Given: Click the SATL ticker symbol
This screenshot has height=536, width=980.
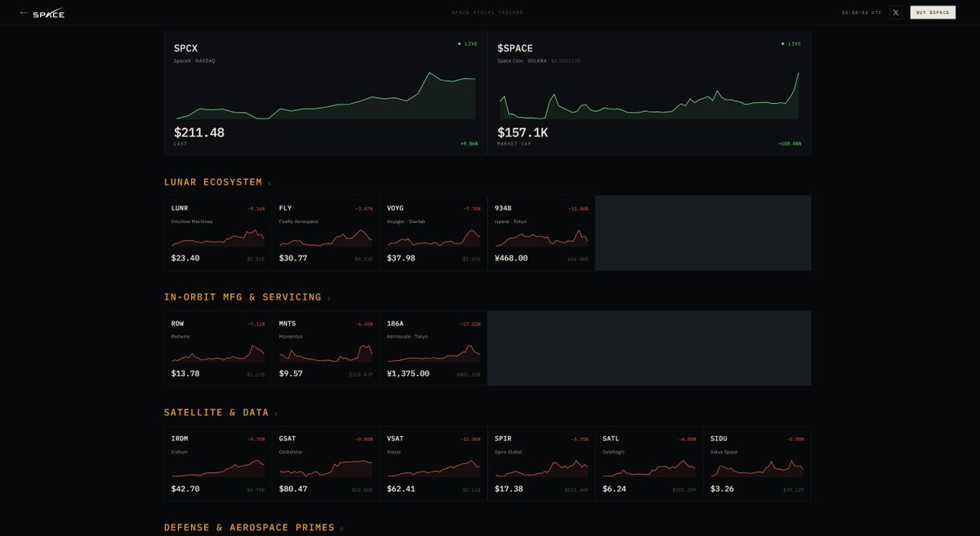Looking at the screenshot, I should point(611,439).
